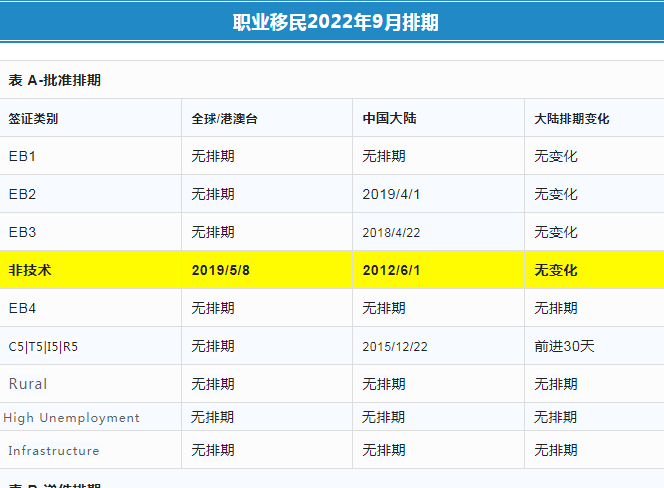
Task: Select the EB1 row label
Action: pyautogui.click(x=22, y=156)
